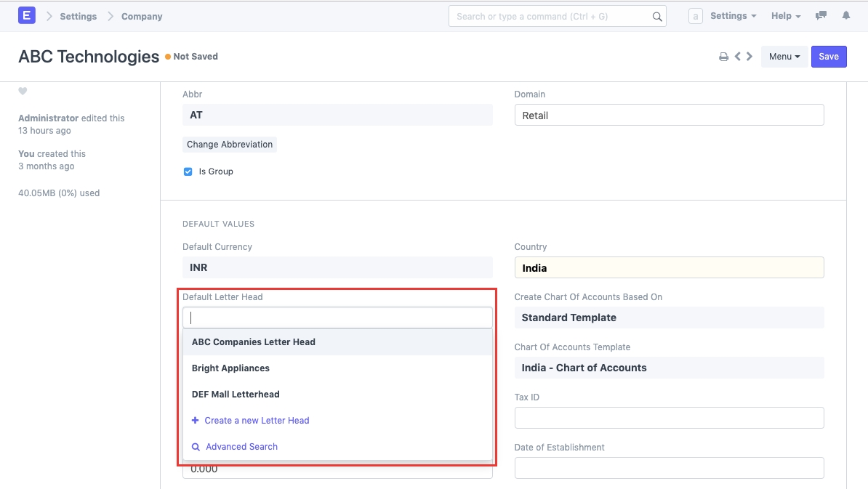Like the document with heart icon
Image resolution: width=868 pixels, height=489 pixels.
(x=23, y=92)
